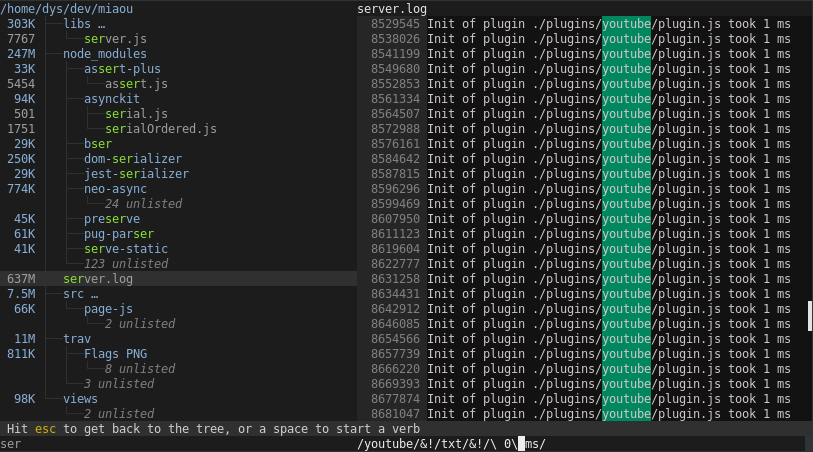The width and height of the screenshot is (813, 452).
Task: Select the asynckit folder
Action: 112,99
